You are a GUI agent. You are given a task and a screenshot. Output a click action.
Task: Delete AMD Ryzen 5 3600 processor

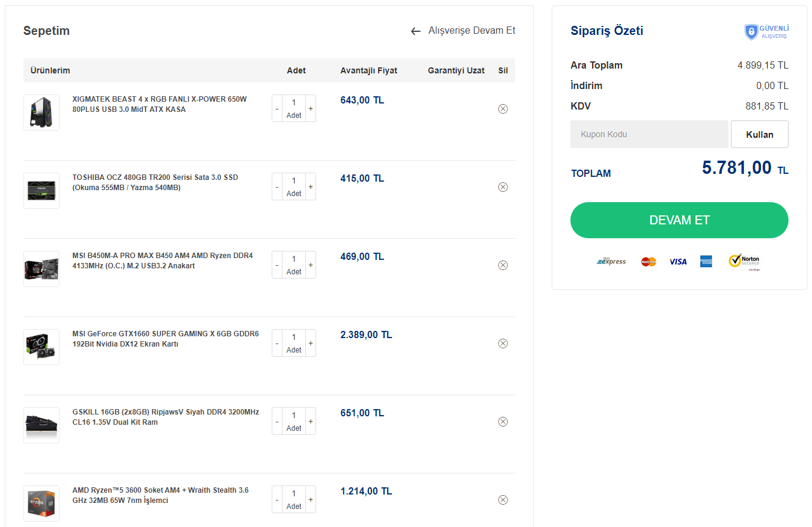(x=503, y=500)
